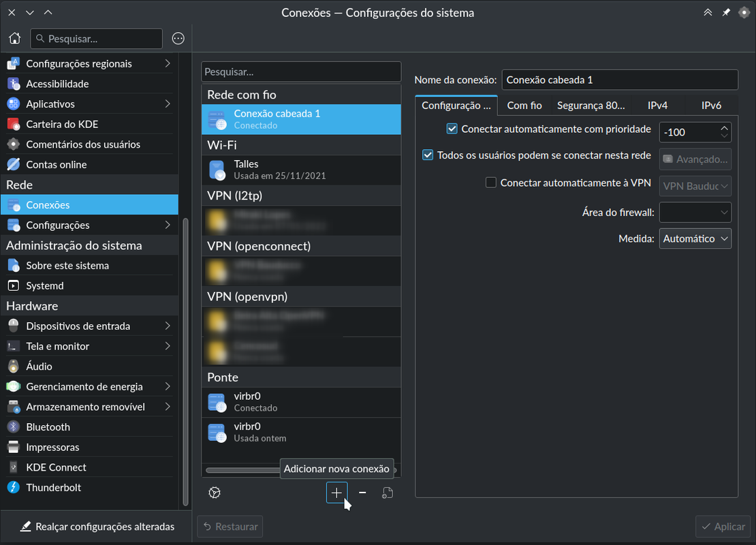
Task: Expand the Dispositivos de entrada chevron
Action: pyautogui.click(x=168, y=326)
